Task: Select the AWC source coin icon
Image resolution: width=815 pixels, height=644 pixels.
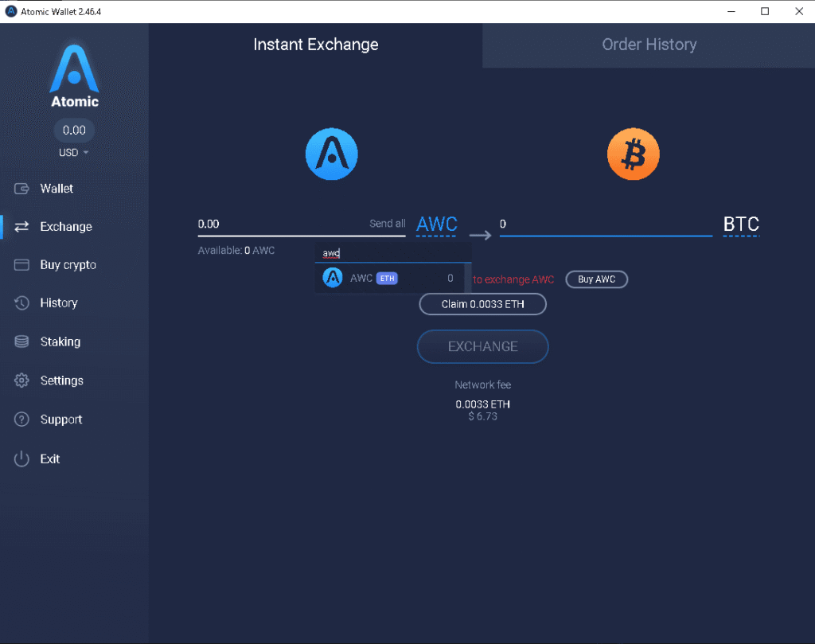Action: (331, 154)
